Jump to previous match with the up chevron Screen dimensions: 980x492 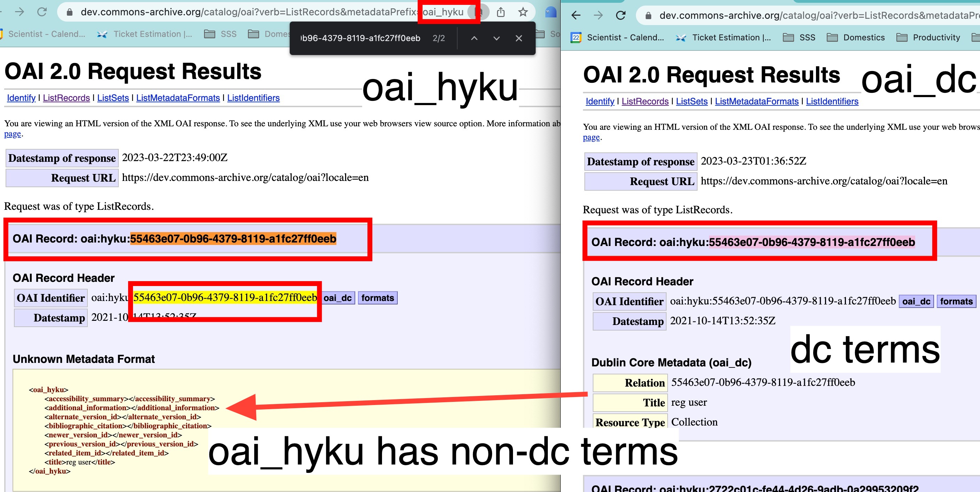coord(474,38)
